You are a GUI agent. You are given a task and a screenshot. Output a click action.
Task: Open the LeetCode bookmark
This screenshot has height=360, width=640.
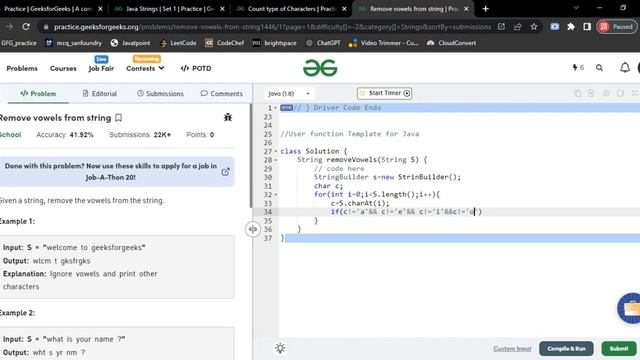click(x=178, y=43)
